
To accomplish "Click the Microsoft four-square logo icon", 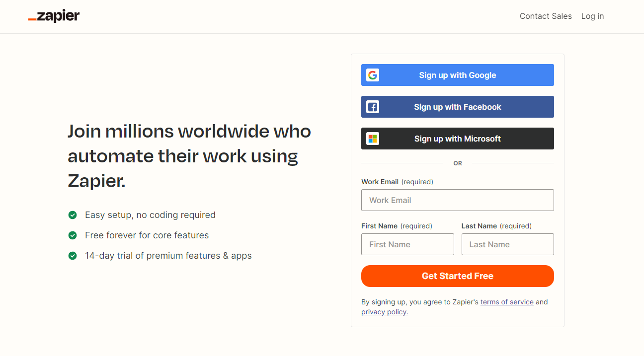I will point(373,139).
